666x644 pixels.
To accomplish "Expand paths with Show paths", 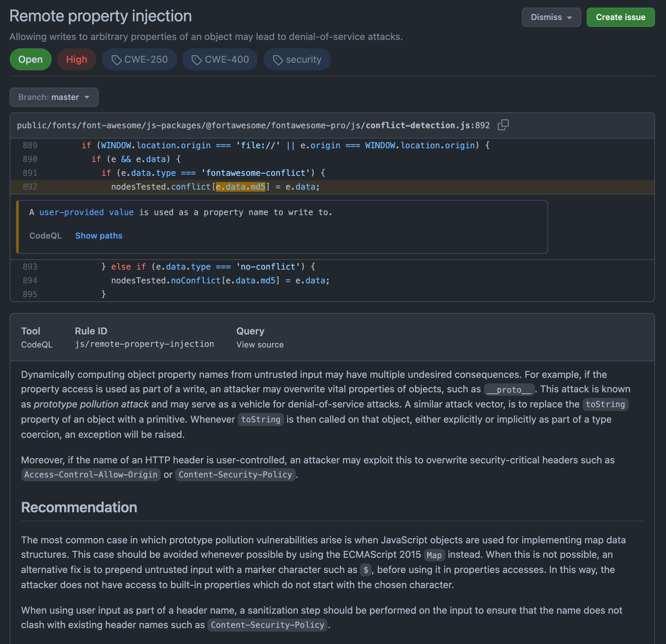I will 99,236.
